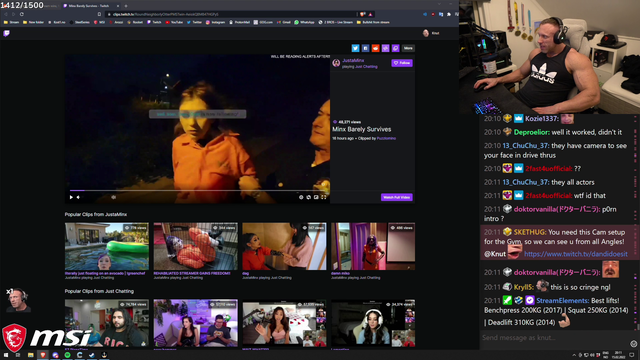The image size is (640, 360).
Task: Go forward in browser history
Action: [x=13, y=14]
